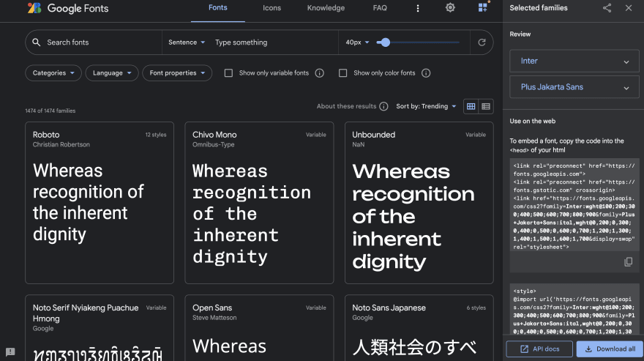This screenshot has width=644, height=361.
Task: Open the Categories filter dropdown
Action: (53, 73)
